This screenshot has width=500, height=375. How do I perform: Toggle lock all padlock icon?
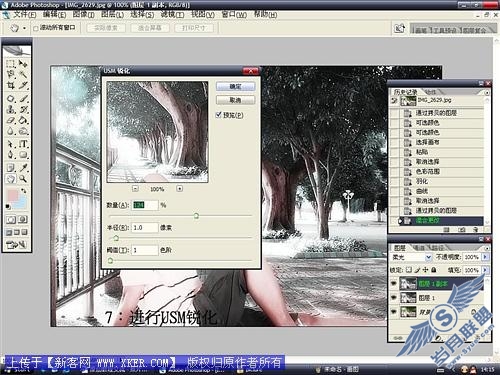[434, 270]
